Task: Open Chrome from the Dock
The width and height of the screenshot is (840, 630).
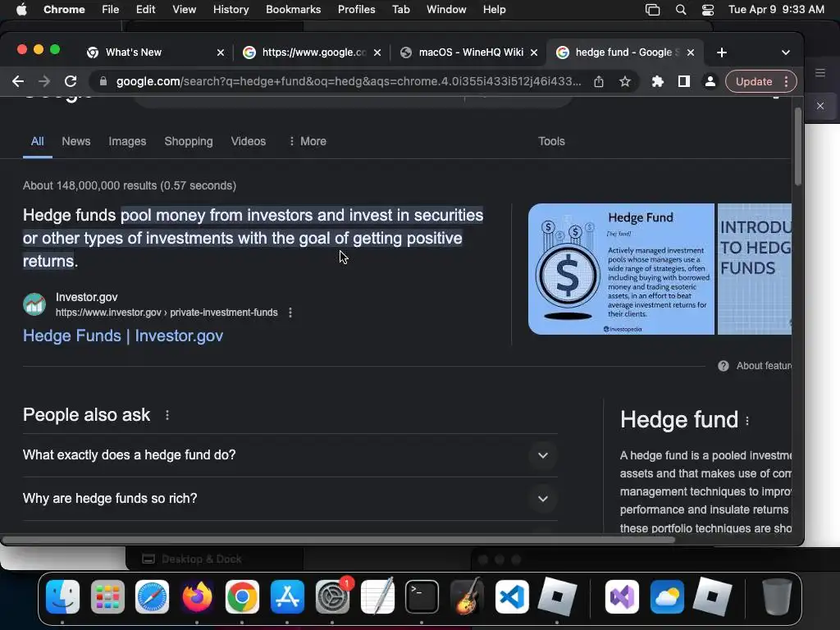Action: tap(242, 596)
